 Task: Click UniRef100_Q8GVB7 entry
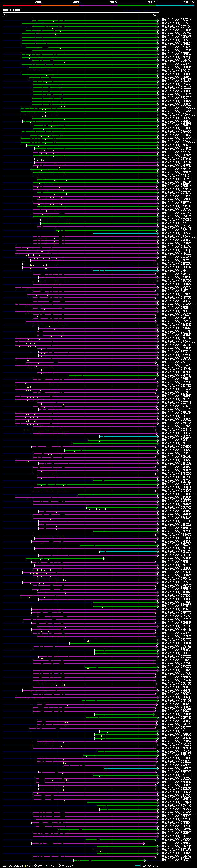pyautogui.click(x=177, y=358)
